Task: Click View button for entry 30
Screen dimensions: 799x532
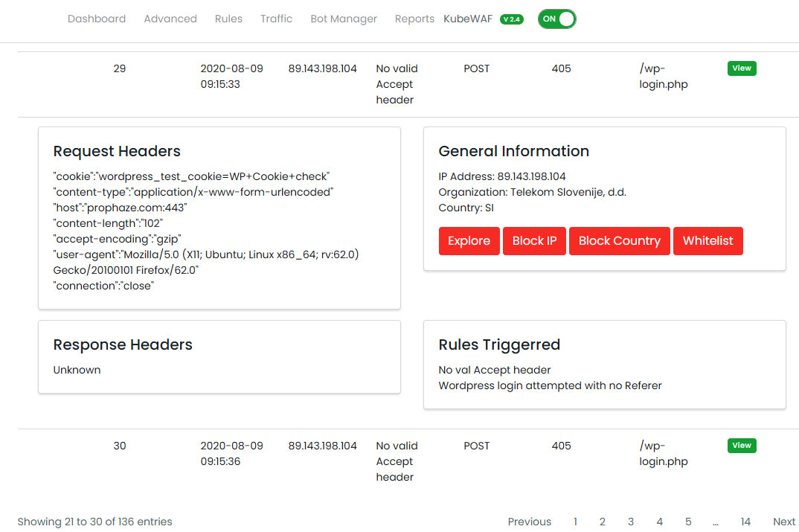Action: point(742,446)
